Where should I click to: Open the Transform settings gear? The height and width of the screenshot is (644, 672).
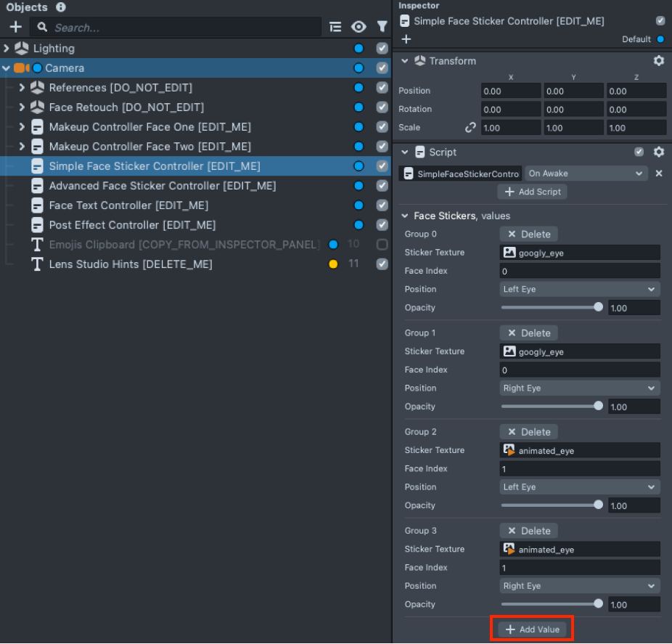pos(659,61)
